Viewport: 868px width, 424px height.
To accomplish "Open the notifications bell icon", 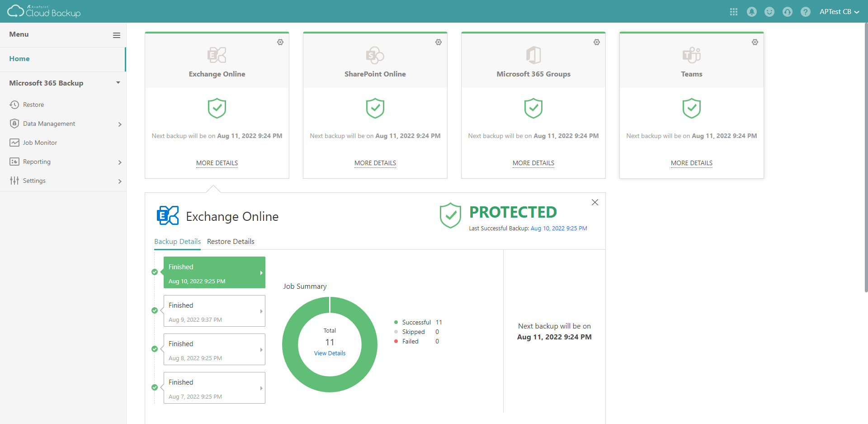I will tap(752, 12).
